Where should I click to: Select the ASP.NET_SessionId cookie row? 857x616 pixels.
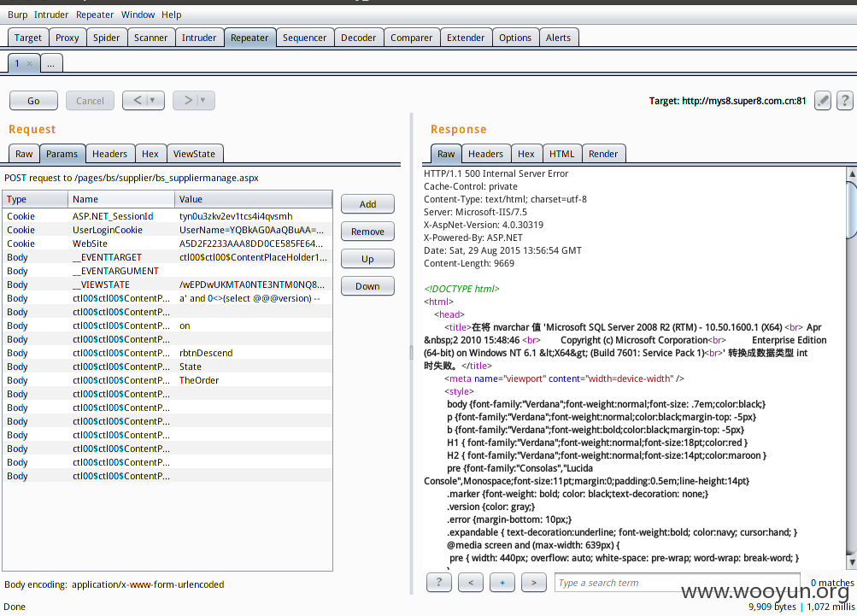[167, 216]
